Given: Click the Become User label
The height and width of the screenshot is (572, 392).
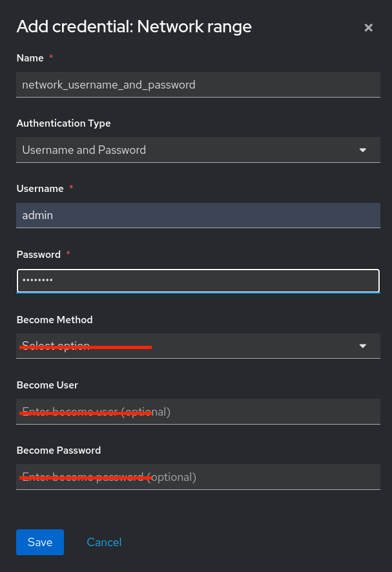Looking at the screenshot, I should tap(47, 385).
